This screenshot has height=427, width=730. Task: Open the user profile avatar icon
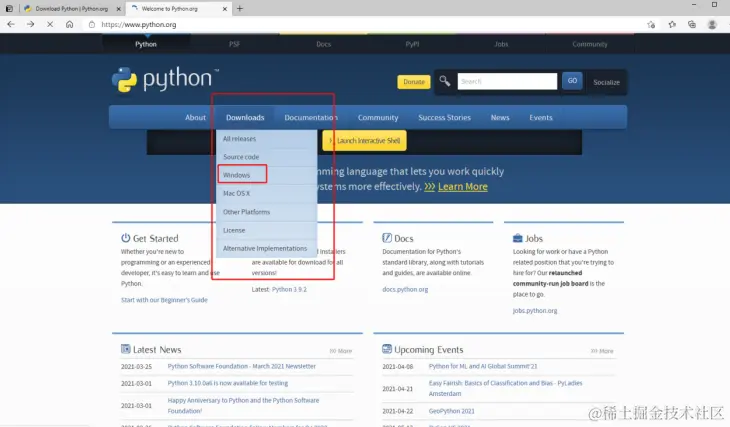712,25
